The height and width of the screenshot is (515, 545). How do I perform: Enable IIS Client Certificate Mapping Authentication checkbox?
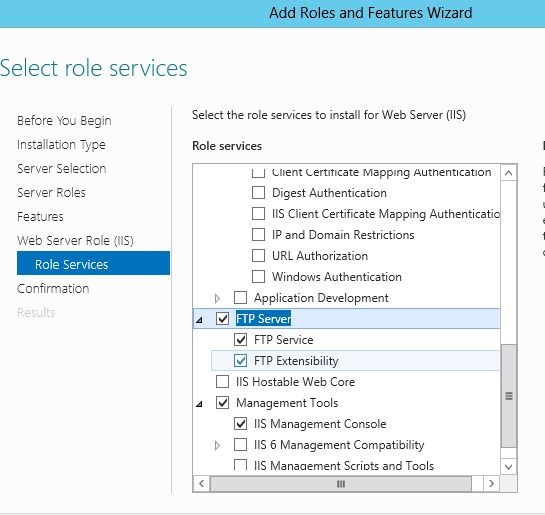click(258, 213)
